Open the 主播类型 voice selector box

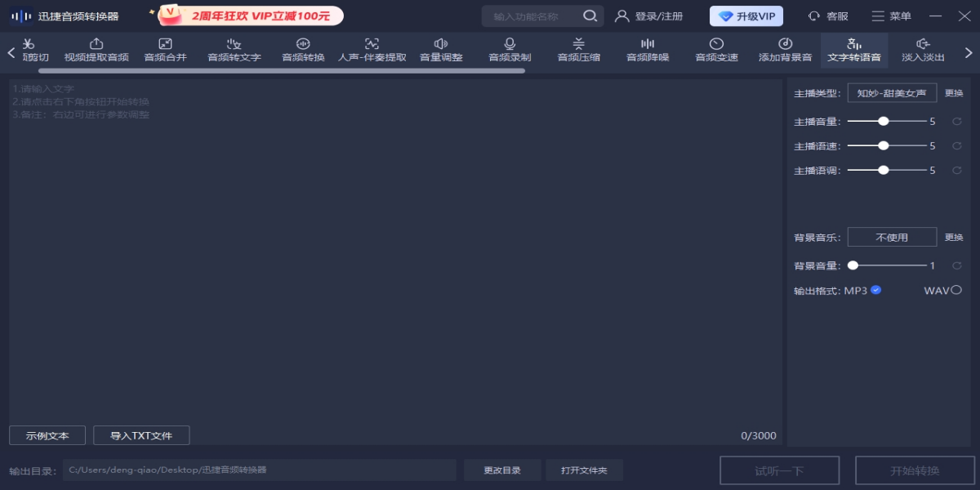point(892,93)
